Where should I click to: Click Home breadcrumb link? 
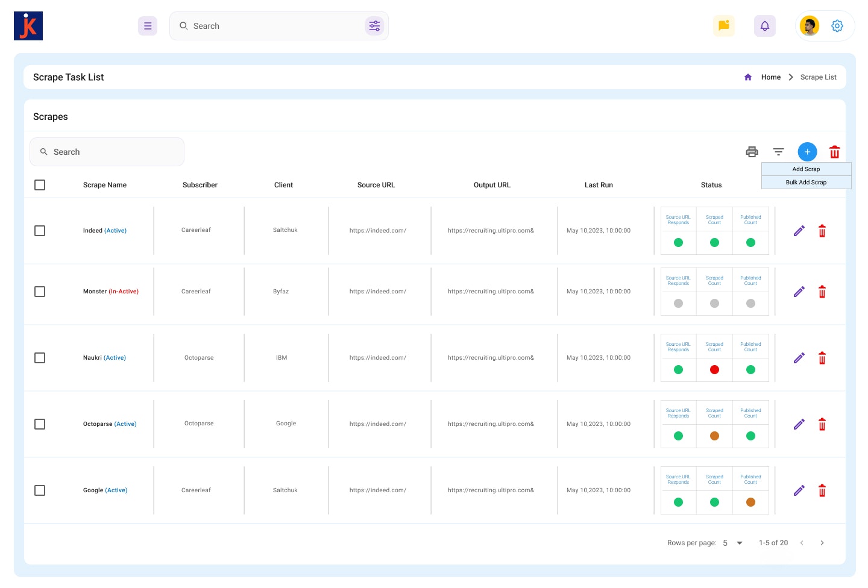tap(771, 77)
